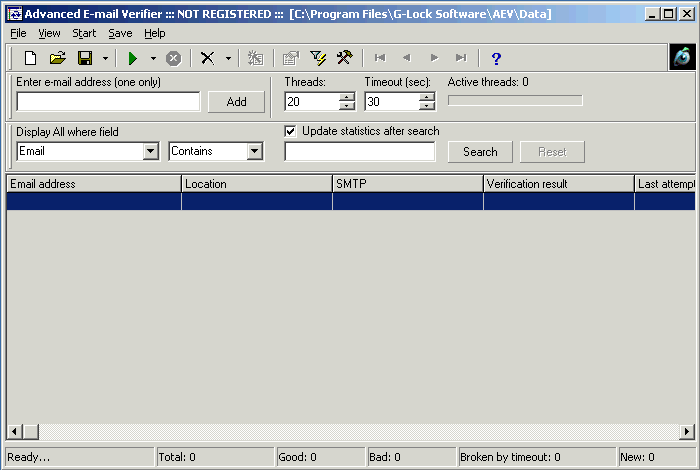Increase Threads with the up spinner
700x470 pixels.
346,97
